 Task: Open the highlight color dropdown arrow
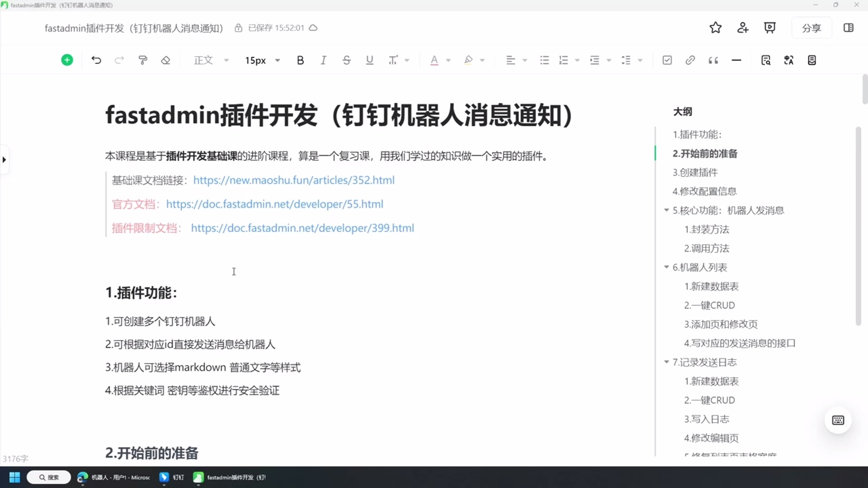[482, 60]
